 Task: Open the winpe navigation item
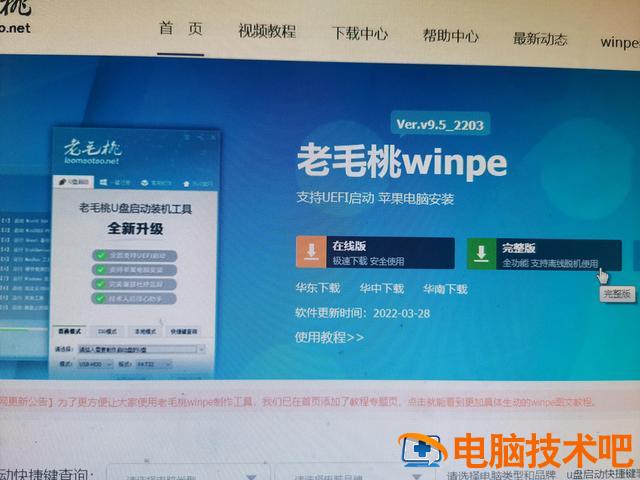(620, 42)
